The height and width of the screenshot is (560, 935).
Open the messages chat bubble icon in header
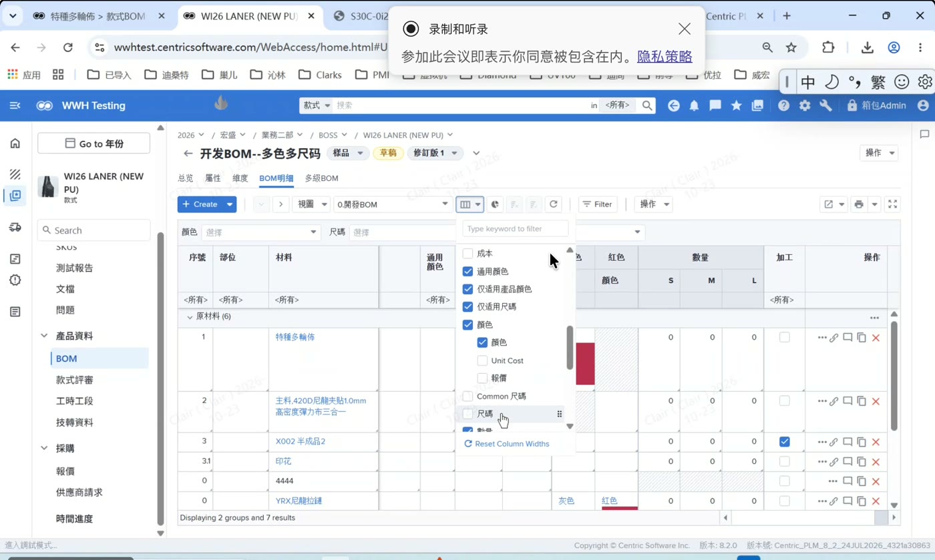click(x=715, y=105)
